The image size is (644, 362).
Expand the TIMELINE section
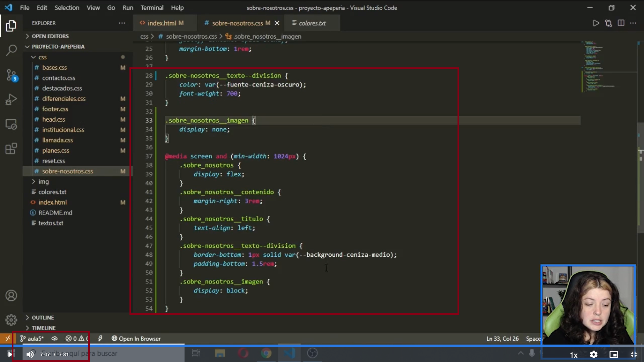[44, 328]
